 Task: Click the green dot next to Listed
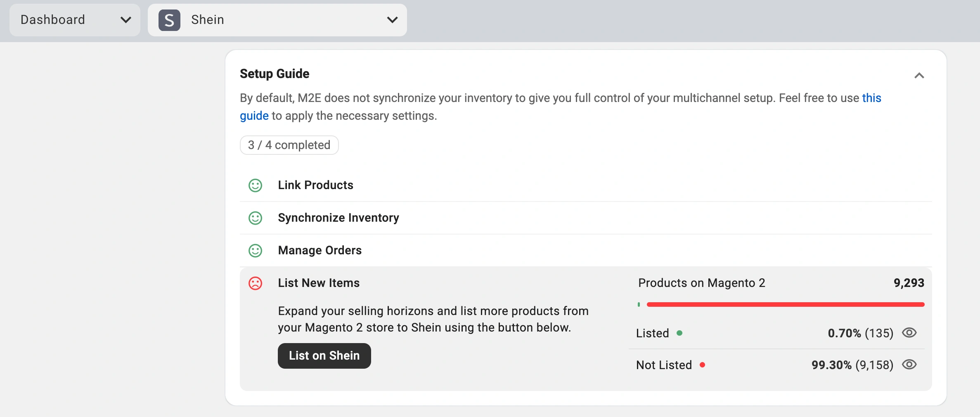(679, 333)
